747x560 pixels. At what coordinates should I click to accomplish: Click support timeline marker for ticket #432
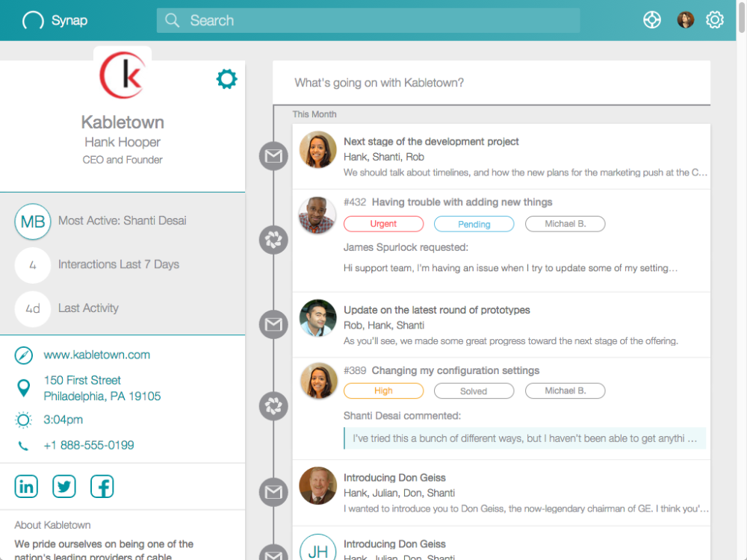pyautogui.click(x=273, y=240)
